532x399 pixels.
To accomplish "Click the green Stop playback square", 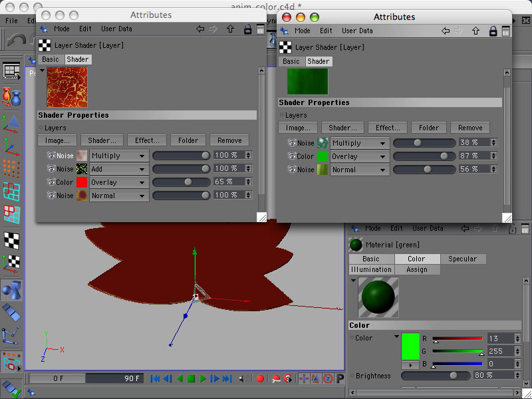I will [x=191, y=378].
